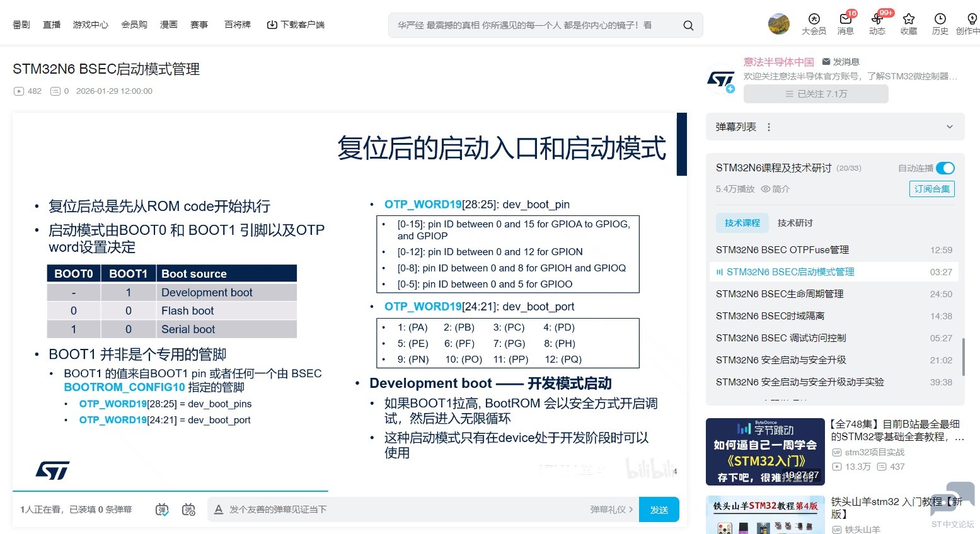Switch to 技术课程 tab
The image size is (980, 534).
point(742,223)
